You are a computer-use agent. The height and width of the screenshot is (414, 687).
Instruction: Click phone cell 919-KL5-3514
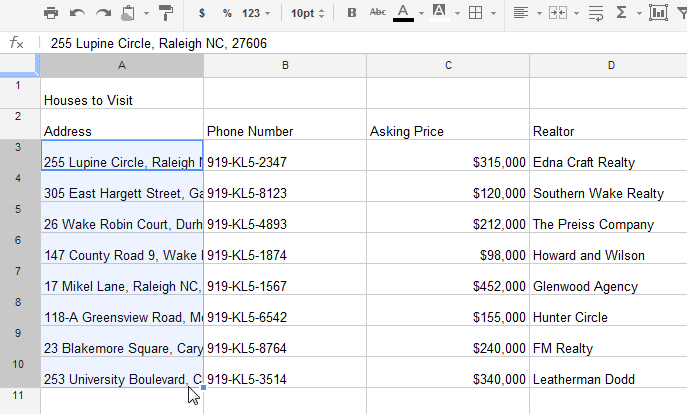(x=285, y=373)
